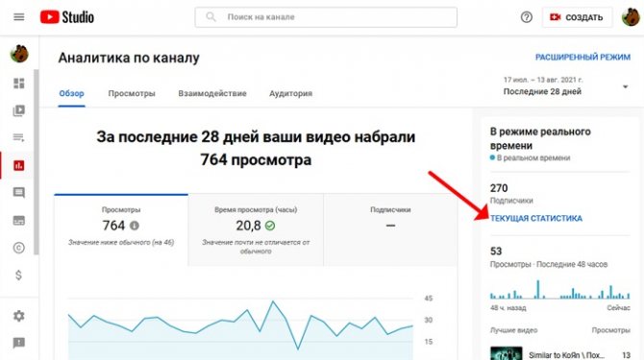Open the Dashboard icon in the sidebar
The image size is (644, 360).
pyautogui.click(x=19, y=84)
